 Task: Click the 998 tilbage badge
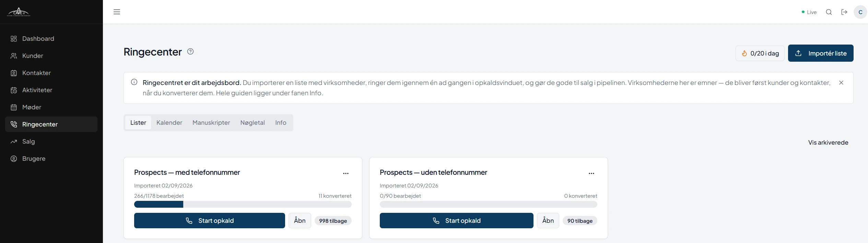333,221
